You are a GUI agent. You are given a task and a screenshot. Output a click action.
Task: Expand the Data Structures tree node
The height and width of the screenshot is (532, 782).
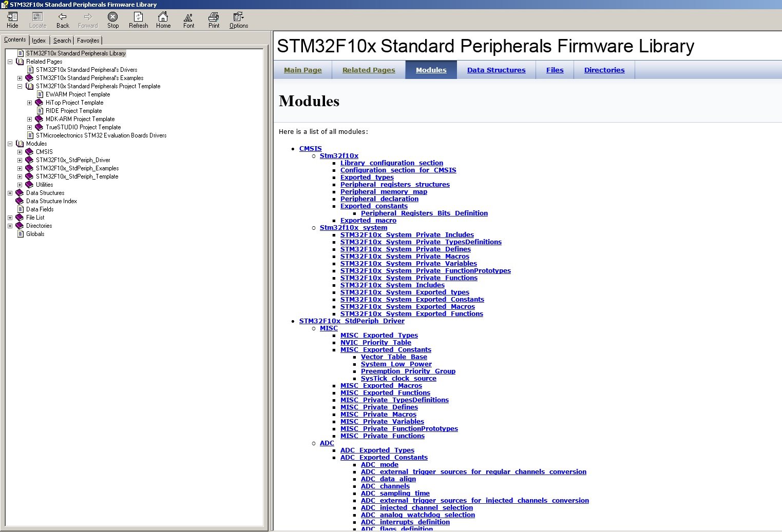click(10, 193)
